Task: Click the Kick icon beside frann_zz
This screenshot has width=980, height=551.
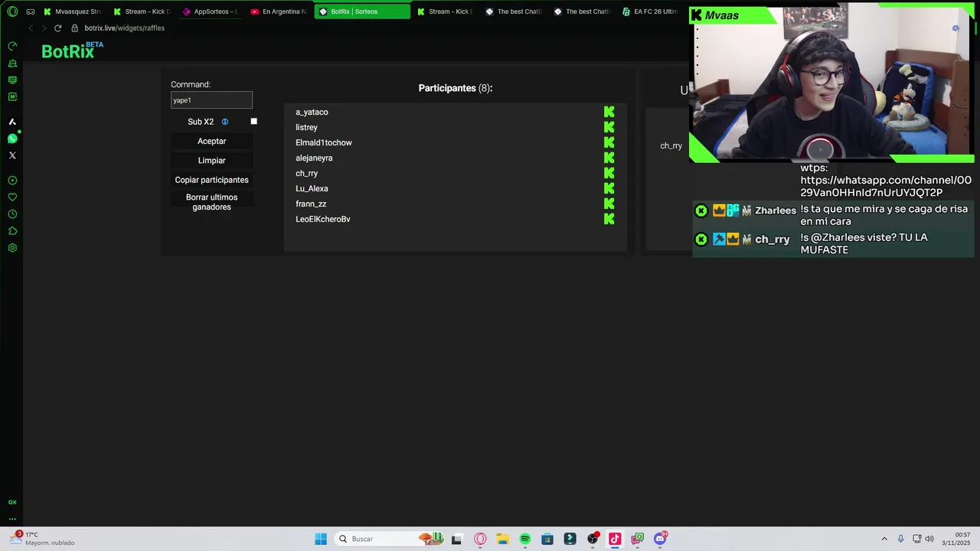Action: (609, 204)
